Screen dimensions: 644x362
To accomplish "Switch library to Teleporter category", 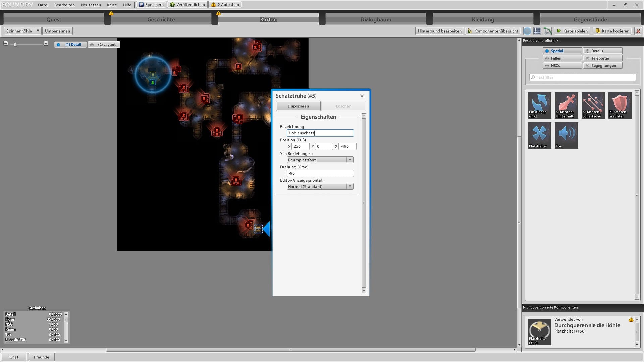I will pos(602,58).
